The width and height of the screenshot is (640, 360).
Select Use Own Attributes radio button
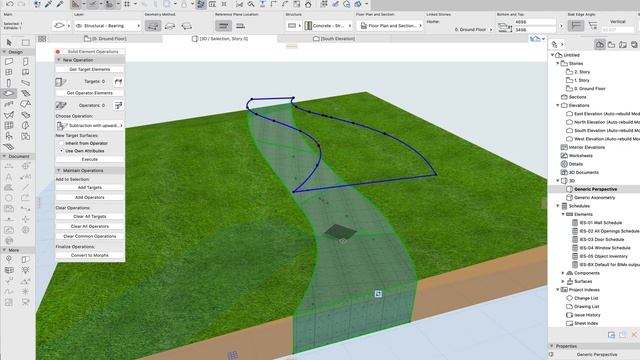click(x=62, y=151)
